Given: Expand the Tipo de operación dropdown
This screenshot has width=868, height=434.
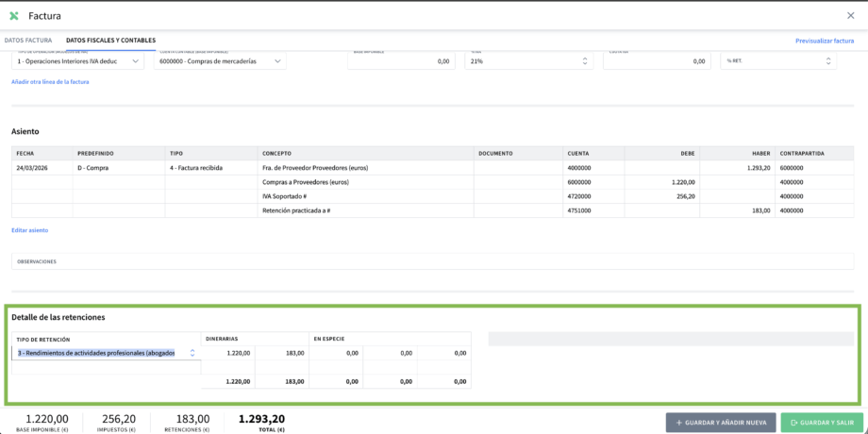Looking at the screenshot, I should point(77,61).
